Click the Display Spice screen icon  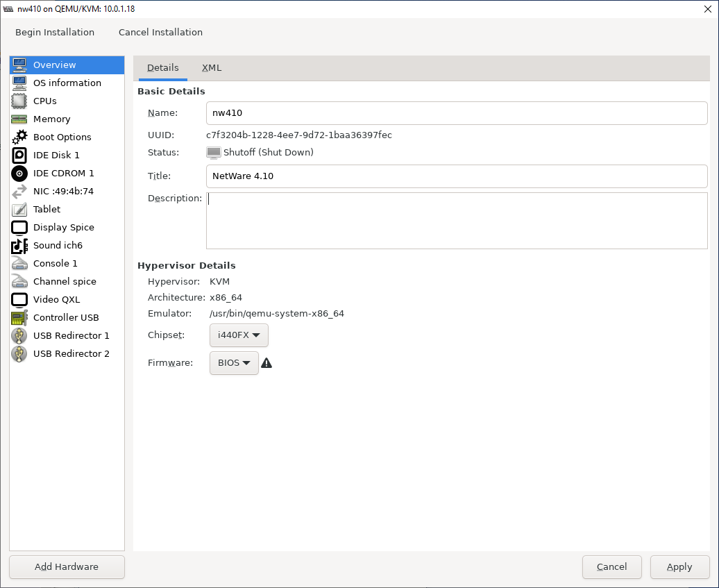tap(19, 228)
